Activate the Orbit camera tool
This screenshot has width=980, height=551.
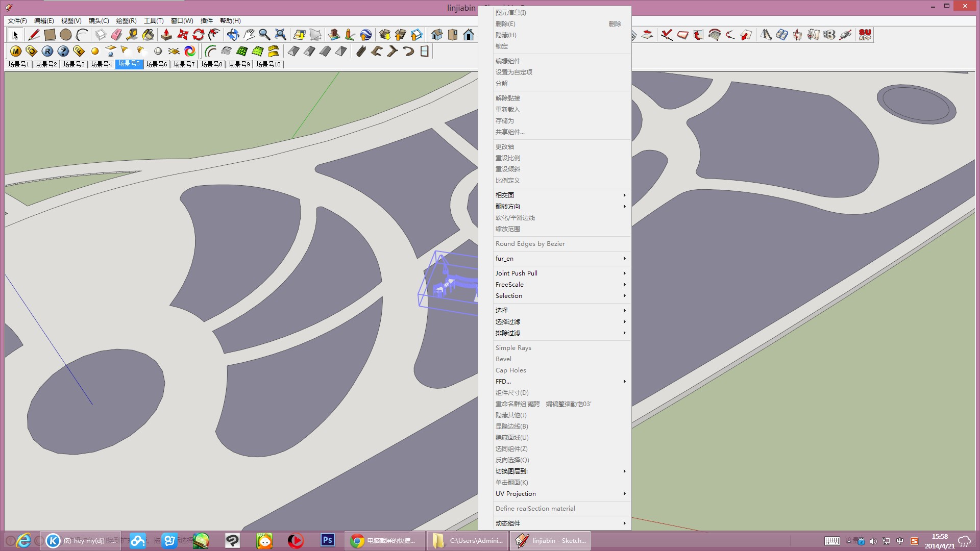point(233,35)
